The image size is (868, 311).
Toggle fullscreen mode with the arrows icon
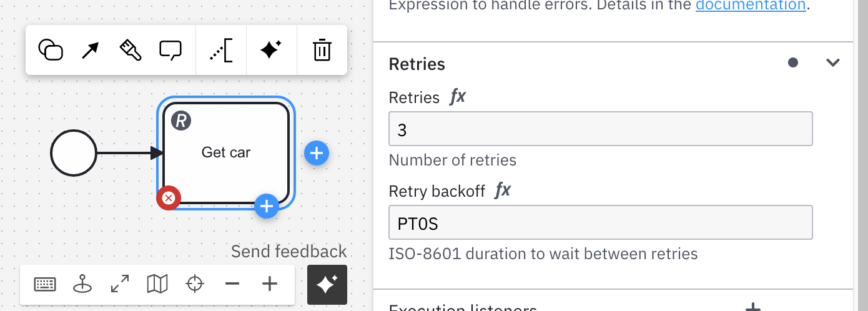(120, 285)
